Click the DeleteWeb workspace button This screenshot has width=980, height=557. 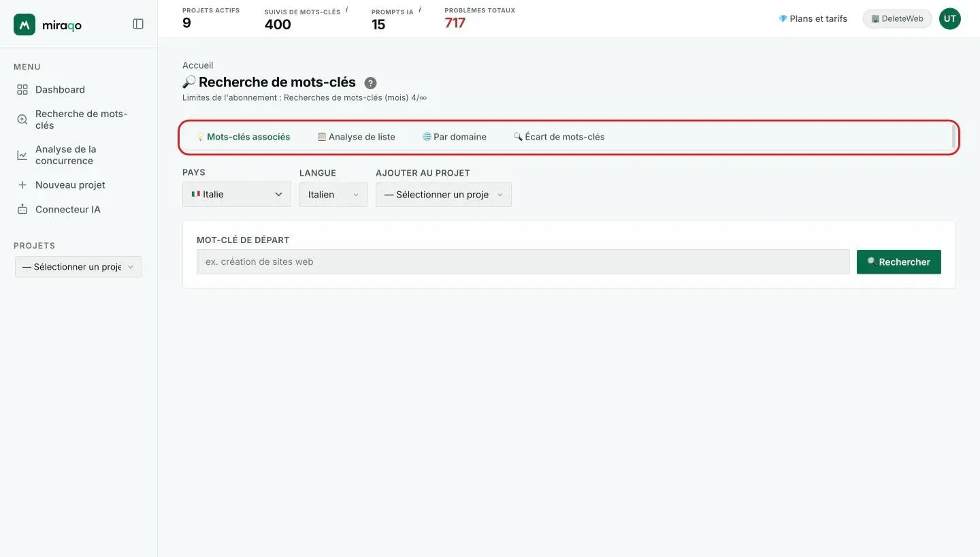(897, 19)
